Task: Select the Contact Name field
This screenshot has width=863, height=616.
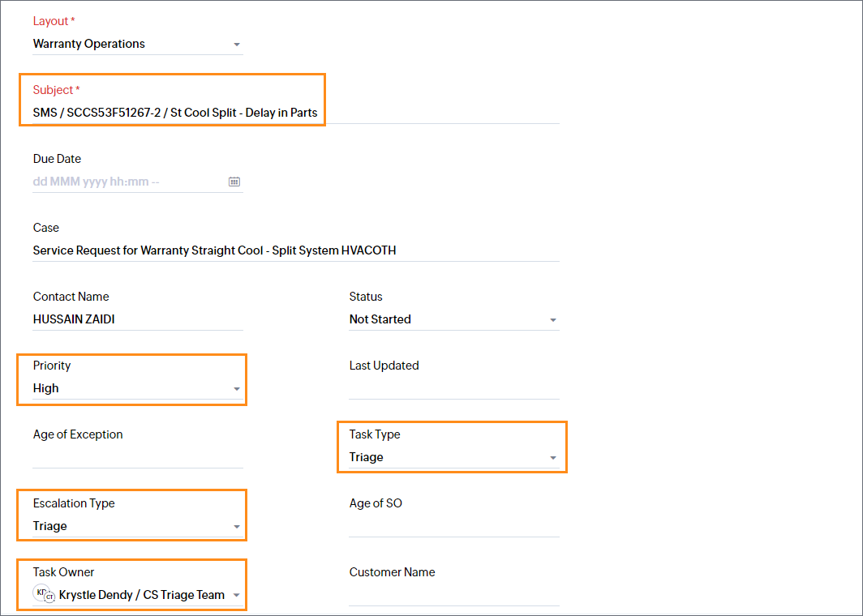Action: pos(136,319)
